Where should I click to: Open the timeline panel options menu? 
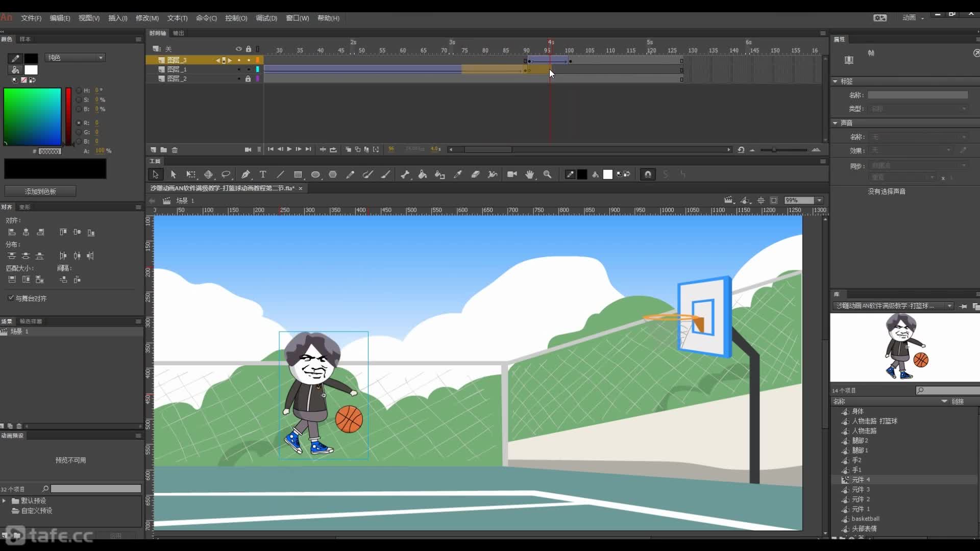click(823, 33)
